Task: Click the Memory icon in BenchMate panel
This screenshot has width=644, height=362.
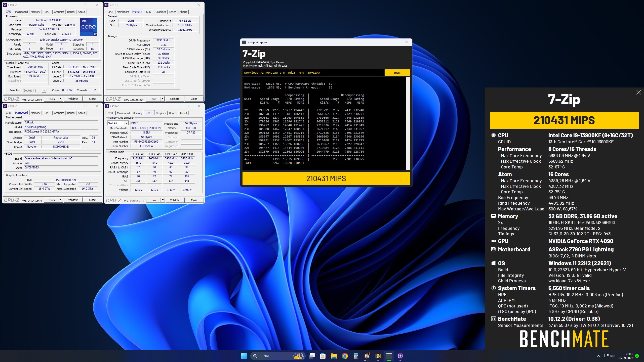Action: pyautogui.click(x=494, y=216)
